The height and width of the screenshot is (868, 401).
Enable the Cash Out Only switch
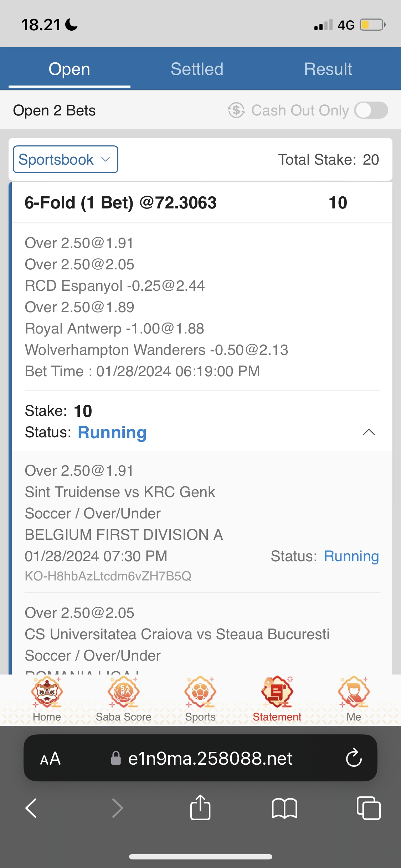click(371, 110)
